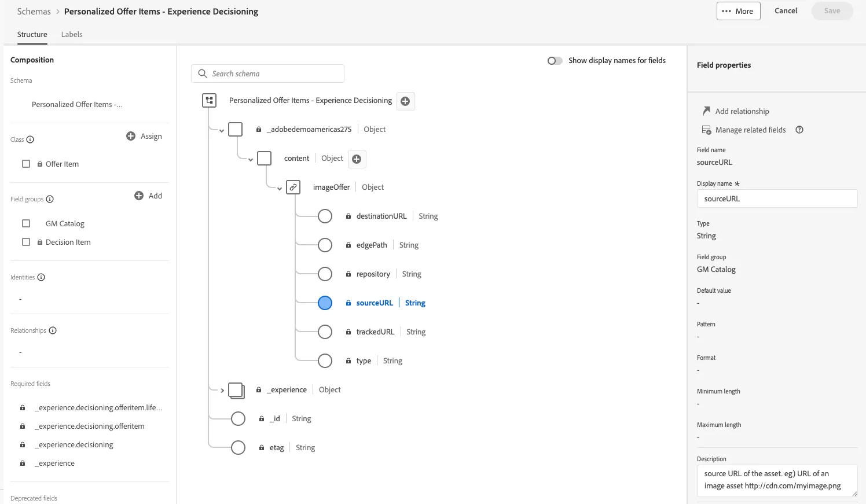Switch to the Labels tab
The height and width of the screenshot is (504, 866).
pos(72,35)
